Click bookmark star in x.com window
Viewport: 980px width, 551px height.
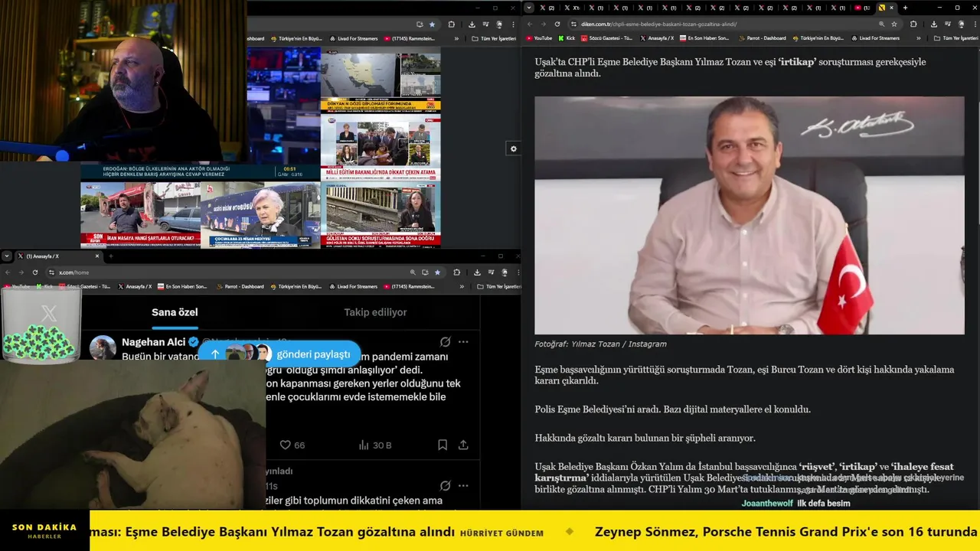pos(437,272)
